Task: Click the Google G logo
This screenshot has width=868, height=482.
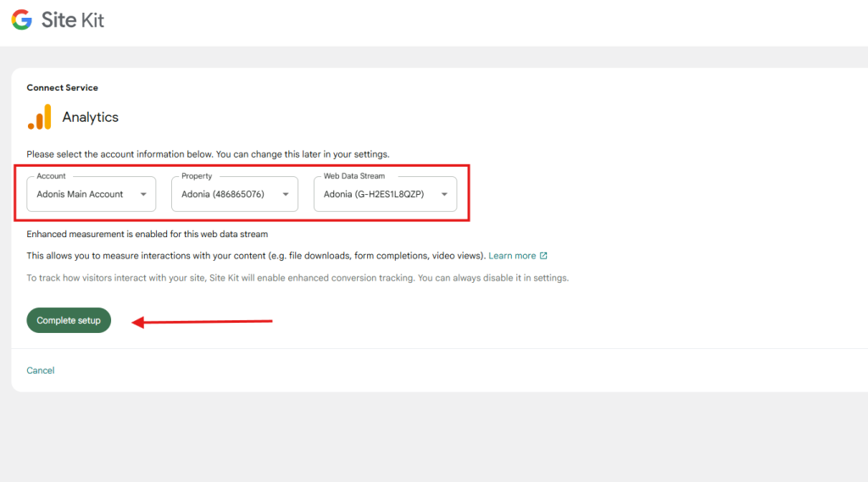Action: click(21, 20)
